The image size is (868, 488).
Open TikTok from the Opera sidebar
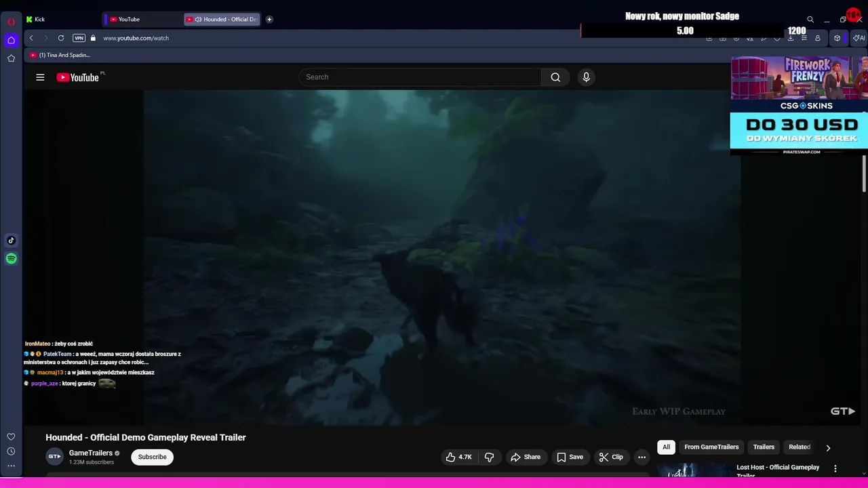11,240
